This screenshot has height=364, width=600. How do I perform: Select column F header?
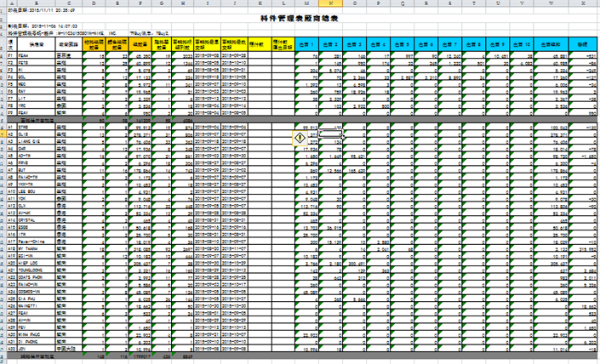139,4
